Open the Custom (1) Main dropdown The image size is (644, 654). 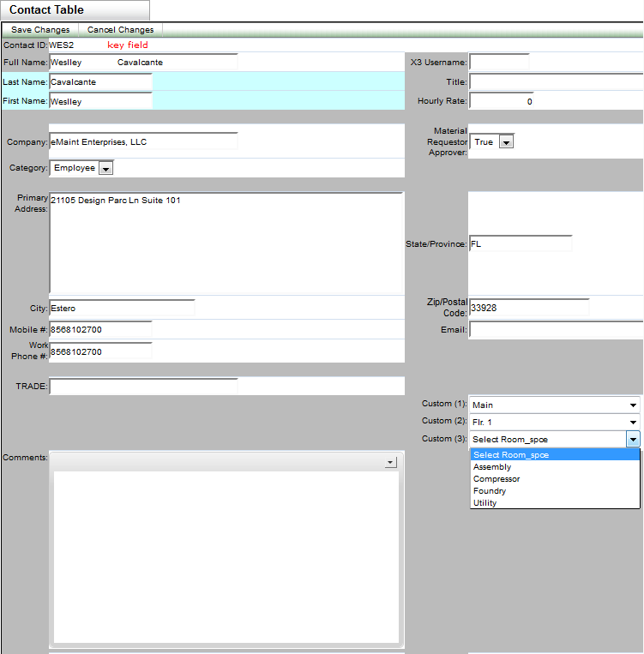pos(554,405)
